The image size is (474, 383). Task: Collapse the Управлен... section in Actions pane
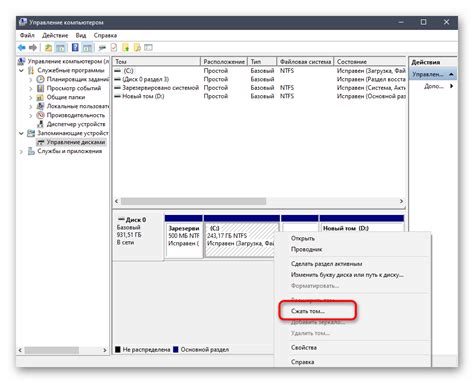click(451, 74)
